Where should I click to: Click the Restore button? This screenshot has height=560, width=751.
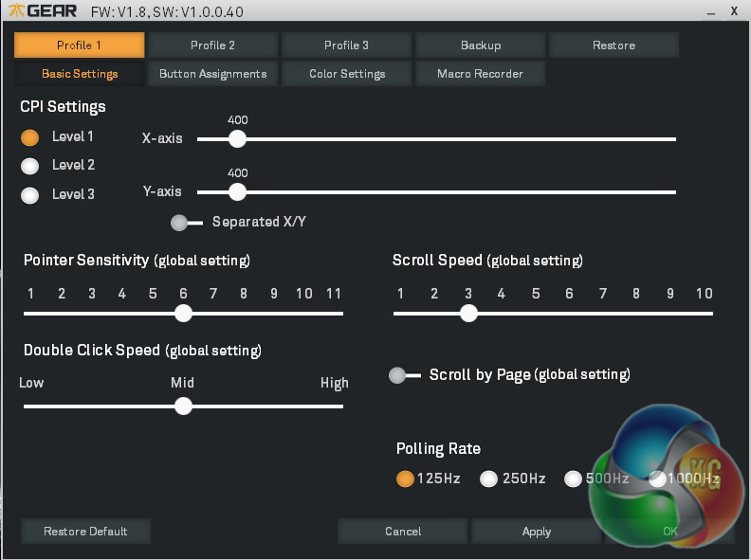click(614, 45)
